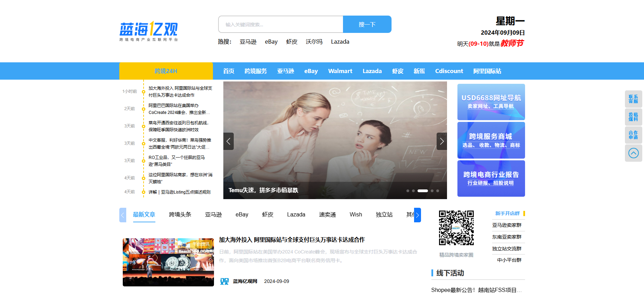
Task: Click hot search term 沃尔玛
Action: [x=314, y=42]
